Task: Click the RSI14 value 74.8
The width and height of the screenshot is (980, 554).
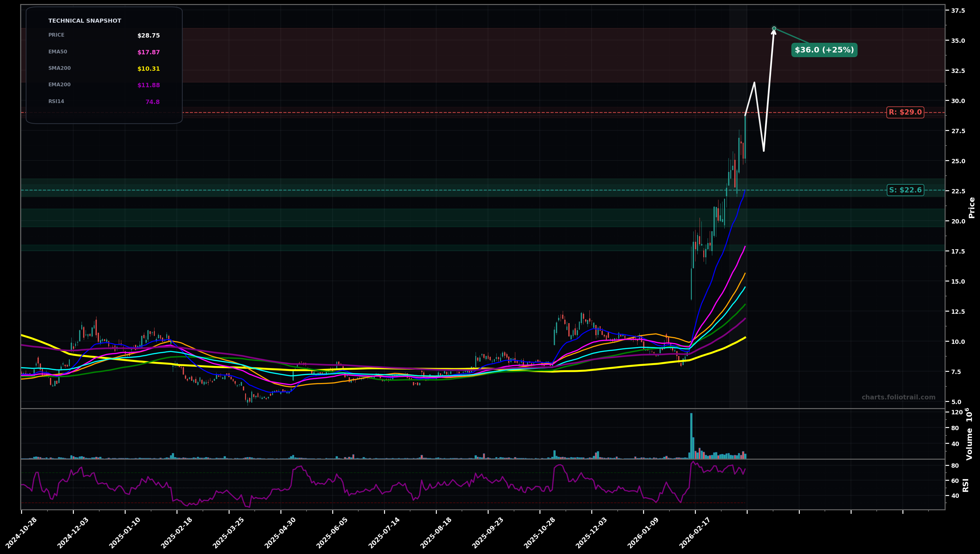Action: (x=153, y=101)
